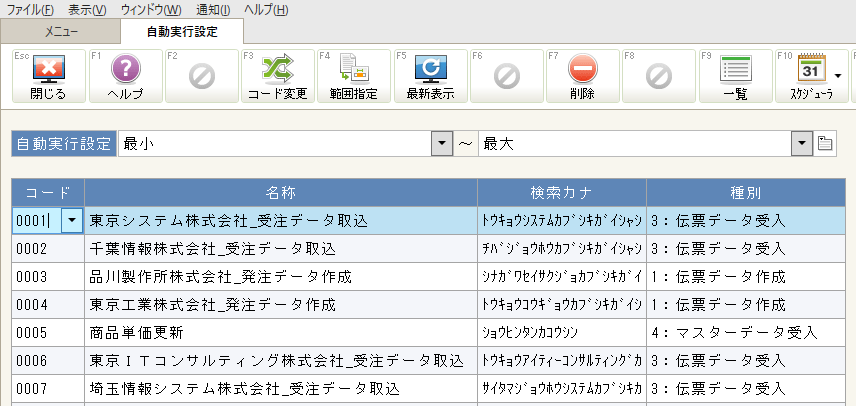Select code cell 0002
This screenshot has height=406, width=856.
click(48, 249)
